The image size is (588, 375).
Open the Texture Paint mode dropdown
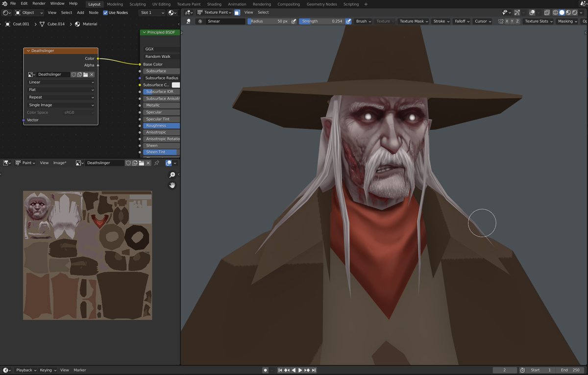click(x=214, y=12)
